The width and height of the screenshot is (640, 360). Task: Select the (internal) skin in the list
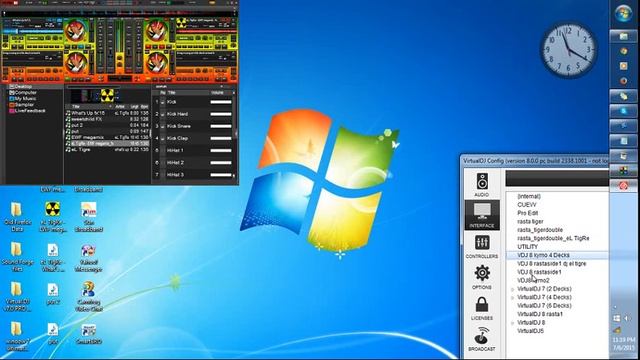pos(529,196)
